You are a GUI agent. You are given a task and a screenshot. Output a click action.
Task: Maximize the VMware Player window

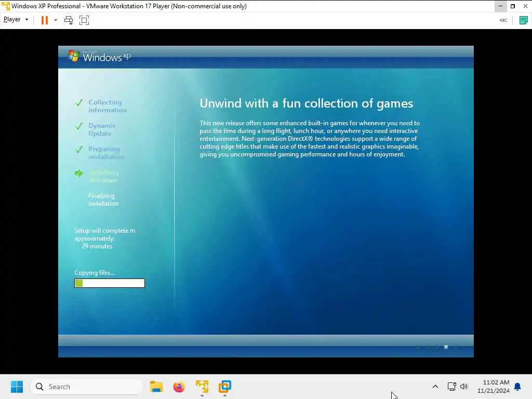click(513, 6)
